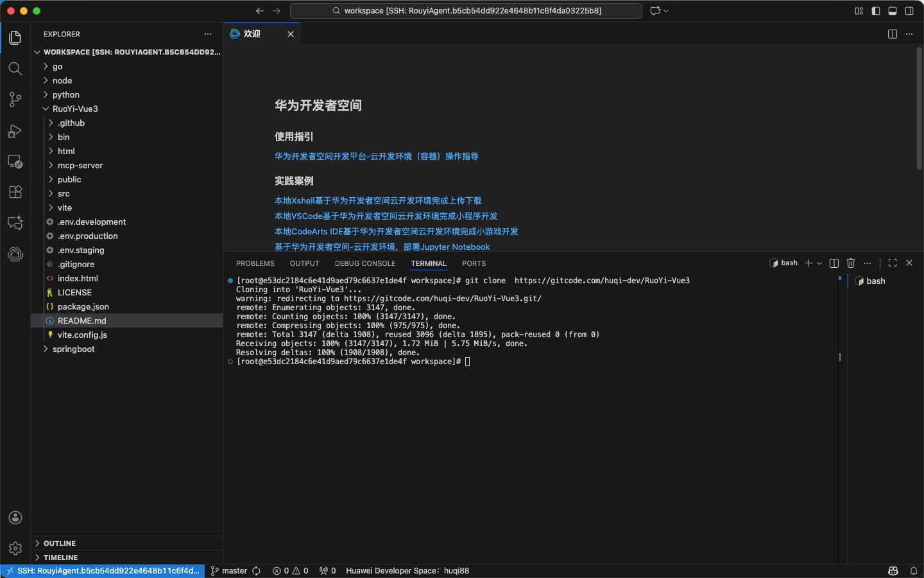Switch to the DEBUG CONSOLE tab
This screenshot has height=578, width=924.
pyautogui.click(x=365, y=264)
